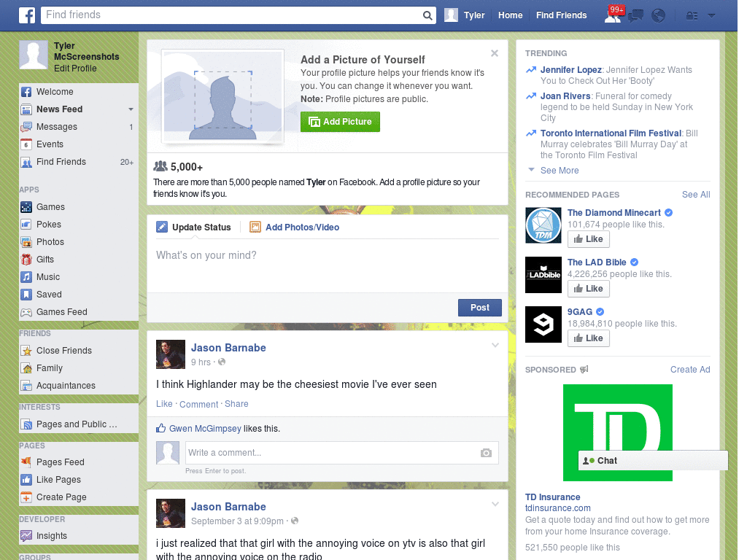Click Create Ad link

(x=690, y=370)
